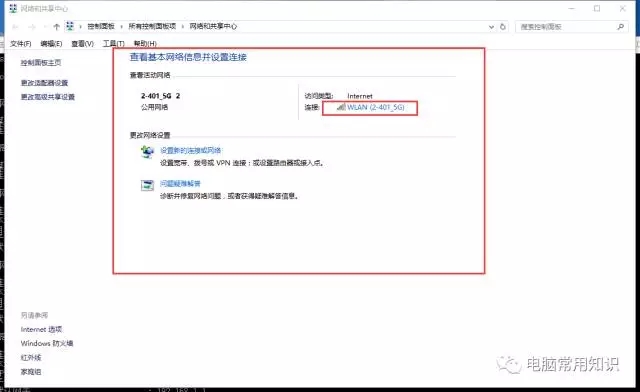Open the 文件(F) menu
Image resolution: width=640 pixels, height=392 pixels.
click(x=20, y=43)
